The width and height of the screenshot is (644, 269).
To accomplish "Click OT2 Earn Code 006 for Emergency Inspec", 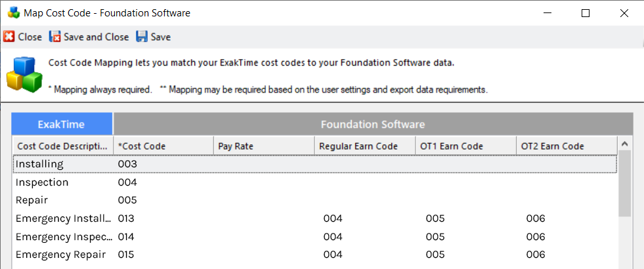I will coord(536,237).
